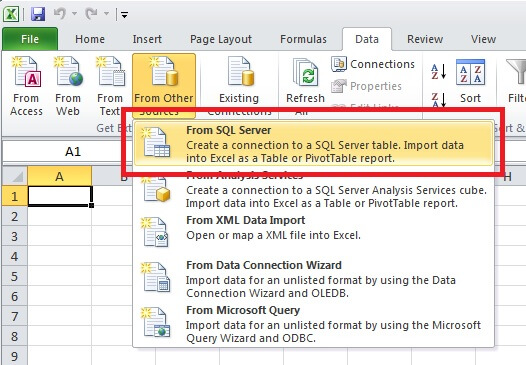Select row 3 header
Screen dimensions: 526x365
coord(14,236)
